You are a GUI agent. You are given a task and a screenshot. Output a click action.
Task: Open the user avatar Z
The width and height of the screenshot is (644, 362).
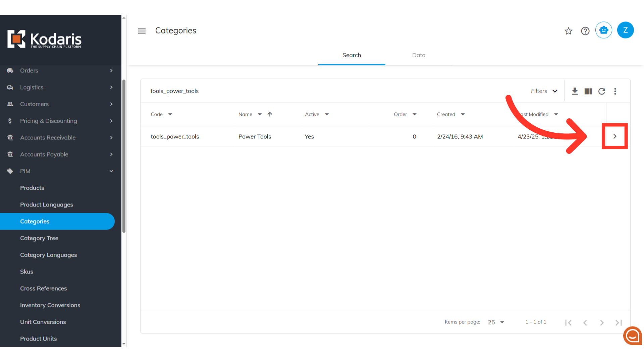tap(625, 30)
